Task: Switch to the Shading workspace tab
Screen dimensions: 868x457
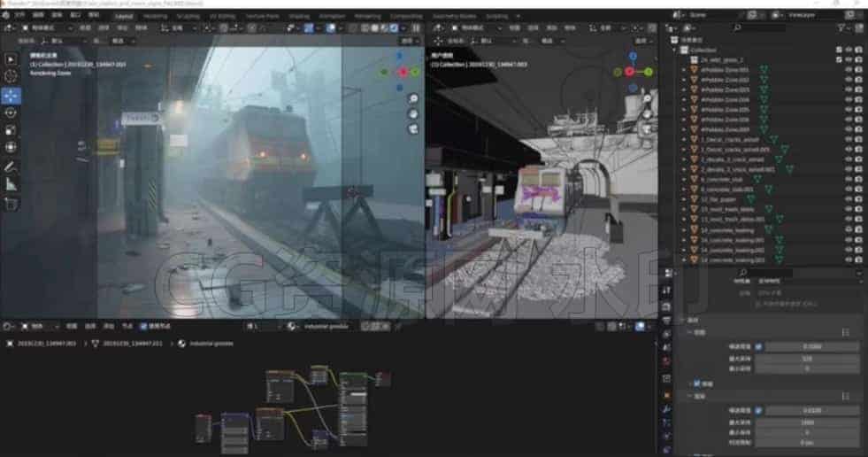Action: click(299, 16)
